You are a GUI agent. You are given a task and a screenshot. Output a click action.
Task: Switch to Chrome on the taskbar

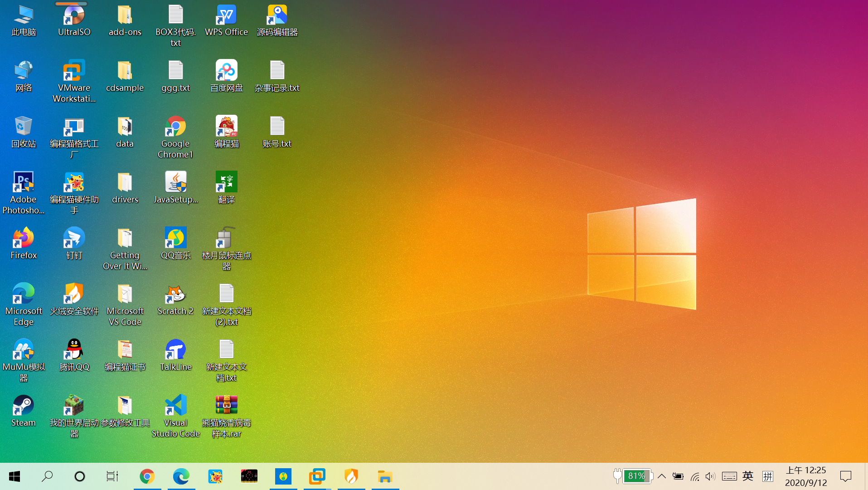point(147,476)
